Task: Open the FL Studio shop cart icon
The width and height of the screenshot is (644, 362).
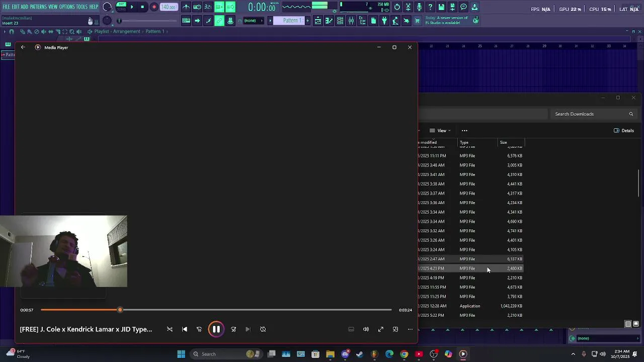Action: tap(417, 21)
